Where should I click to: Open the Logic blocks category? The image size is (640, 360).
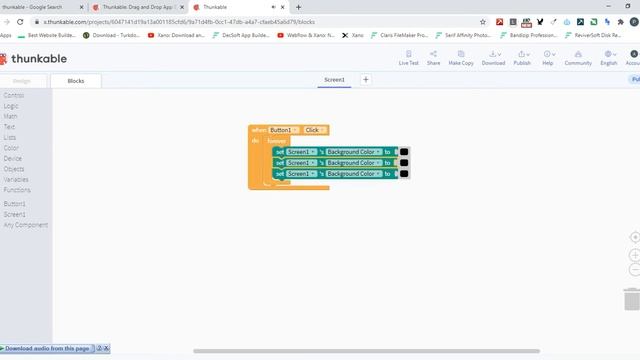(11, 106)
